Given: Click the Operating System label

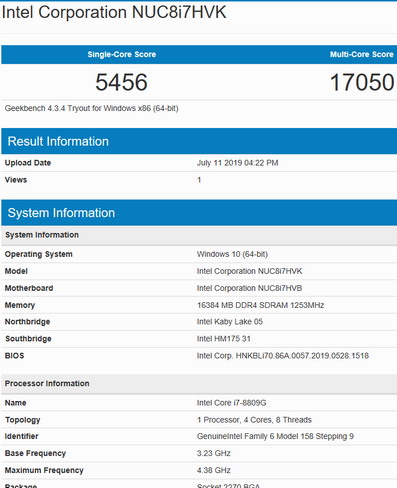Looking at the screenshot, I should pyautogui.click(x=38, y=254).
